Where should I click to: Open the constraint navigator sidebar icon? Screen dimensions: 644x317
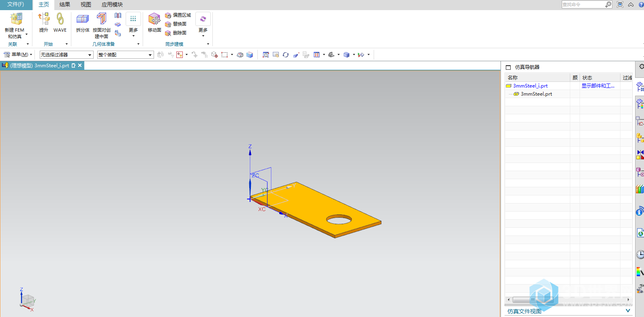[x=640, y=154]
